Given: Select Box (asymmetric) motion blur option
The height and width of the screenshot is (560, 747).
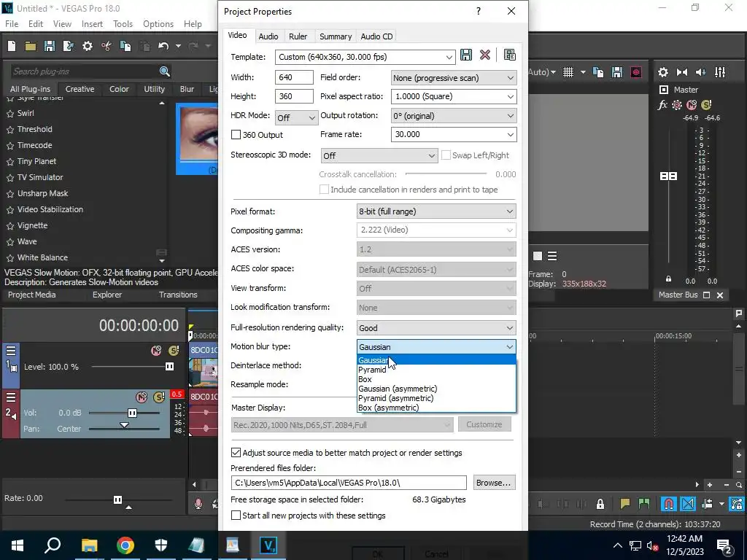Looking at the screenshot, I should point(436,408).
